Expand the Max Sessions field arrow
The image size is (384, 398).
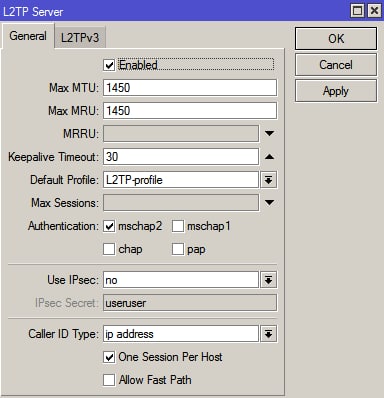tap(269, 202)
